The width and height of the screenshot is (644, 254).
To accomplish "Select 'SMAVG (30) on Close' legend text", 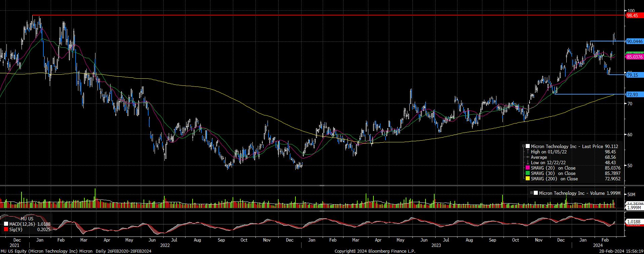I will click(553, 173).
